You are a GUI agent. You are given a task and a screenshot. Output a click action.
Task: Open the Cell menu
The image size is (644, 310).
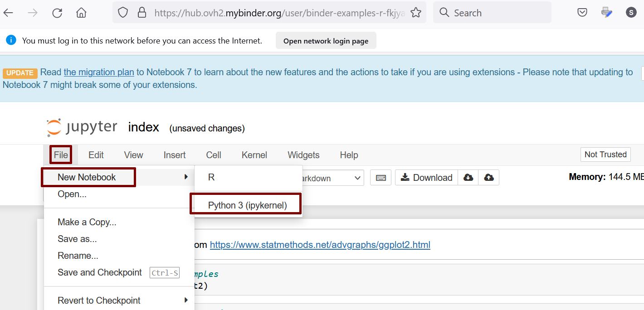(x=214, y=155)
